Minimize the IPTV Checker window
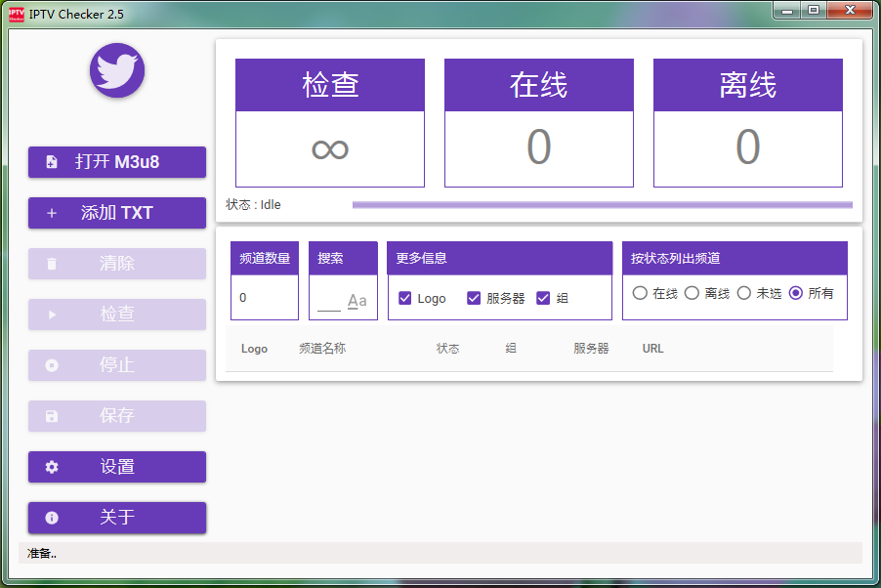The width and height of the screenshot is (881, 588). click(x=788, y=10)
